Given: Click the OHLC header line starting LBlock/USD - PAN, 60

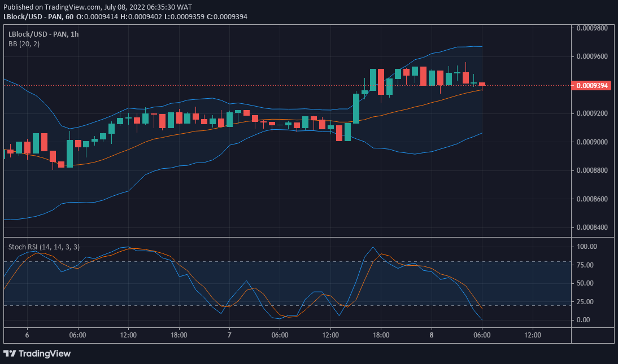Looking at the screenshot, I should [x=125, y=16].
